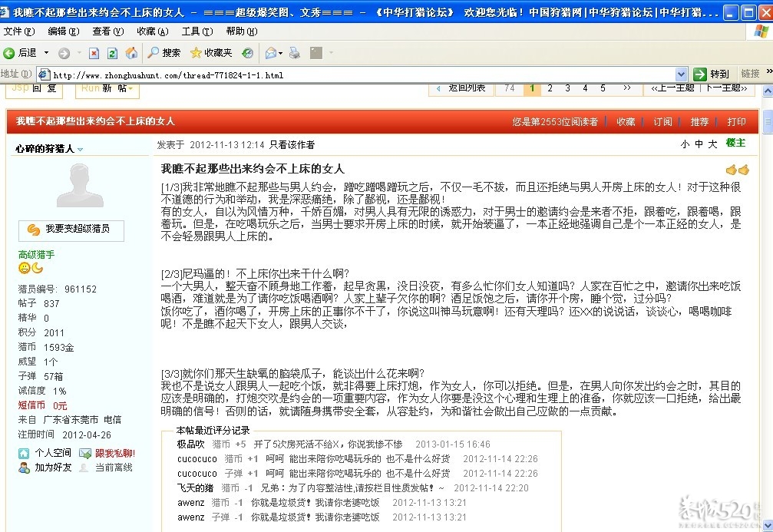Go to page 2 of thread
The image size is (773, 532).
(550, 88)
